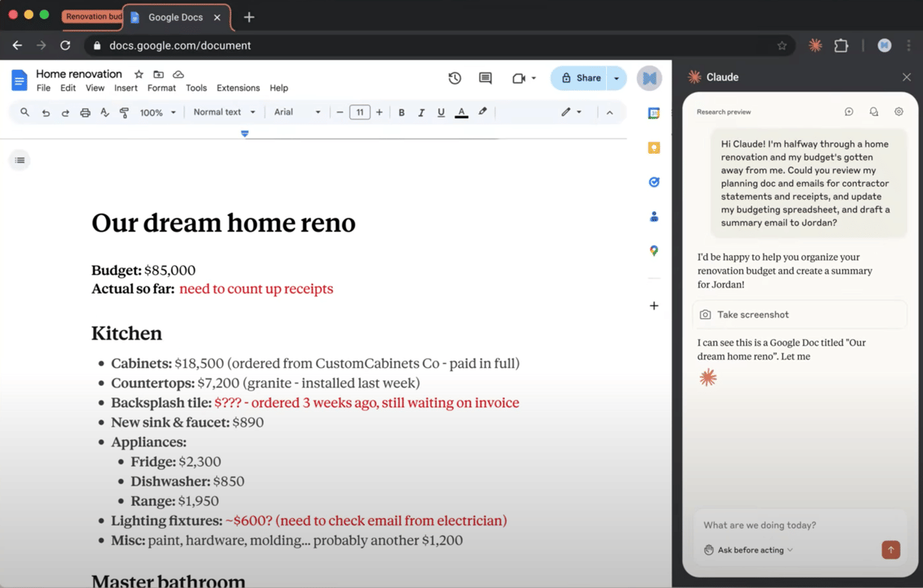Screen dimensions: 923x588
Task: Open the Arial font dropdown
Action: 297,112
